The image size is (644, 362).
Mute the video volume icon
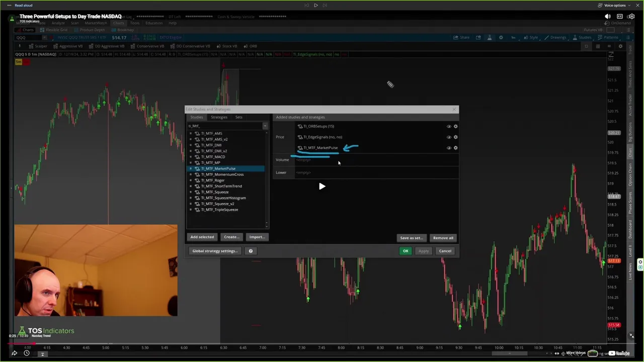(x=608, y=17)
